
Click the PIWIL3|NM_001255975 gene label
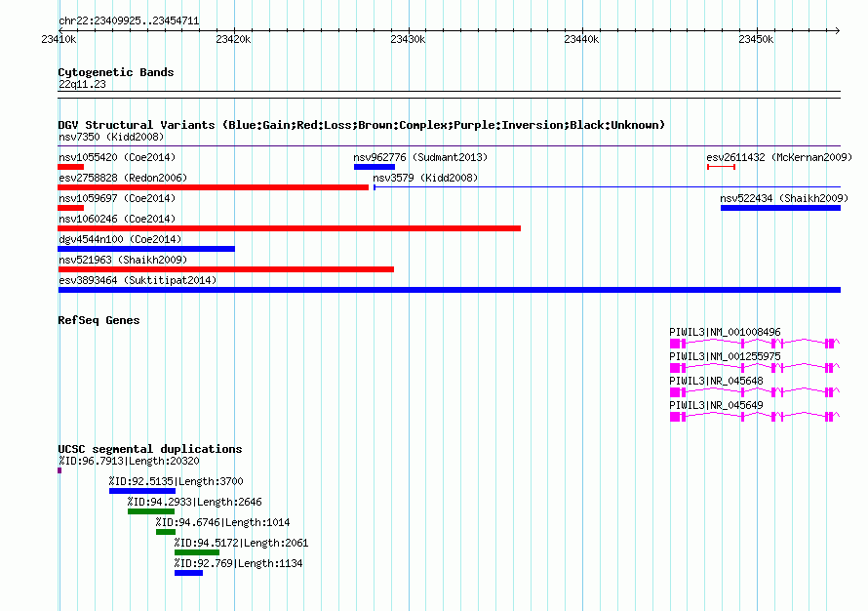pyautogui.click(x=725, y=356)
